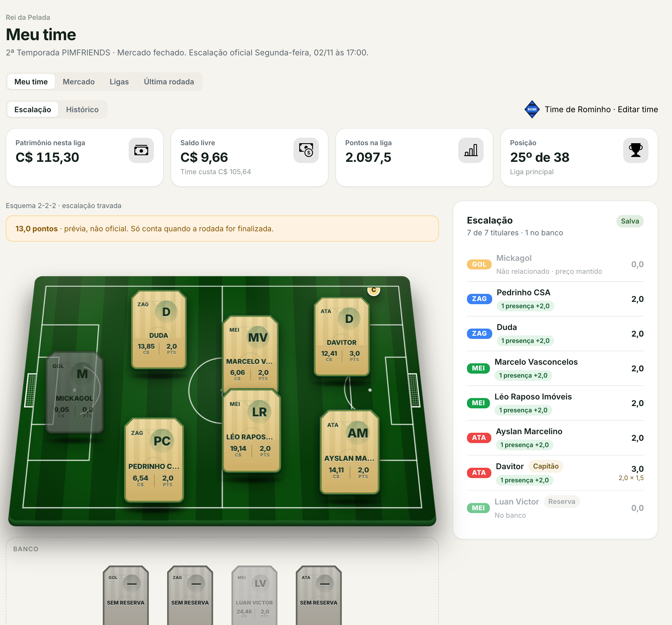This screenshot has height=625, width=672.
Task: Open the Meu time tab
Action: pyautogui.click(x=31, y=82)
